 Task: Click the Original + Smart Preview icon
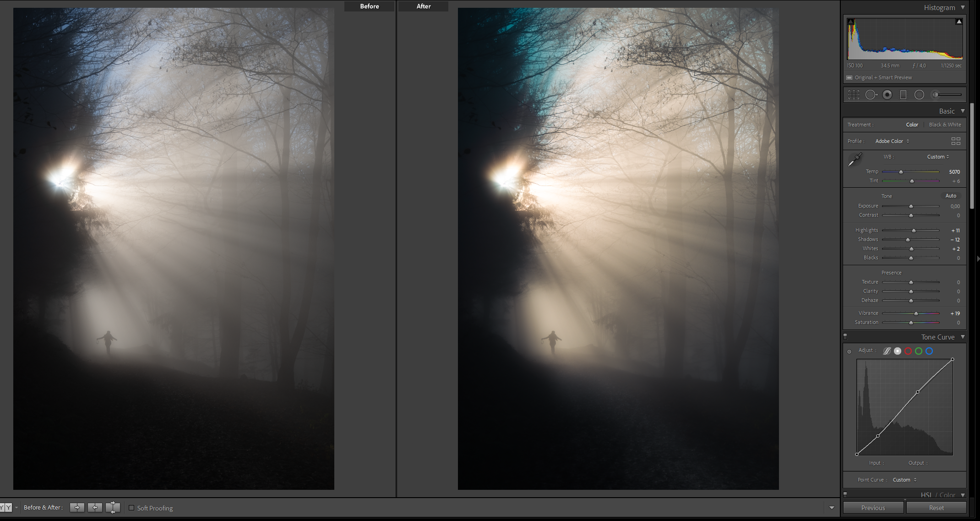point(849,77)
